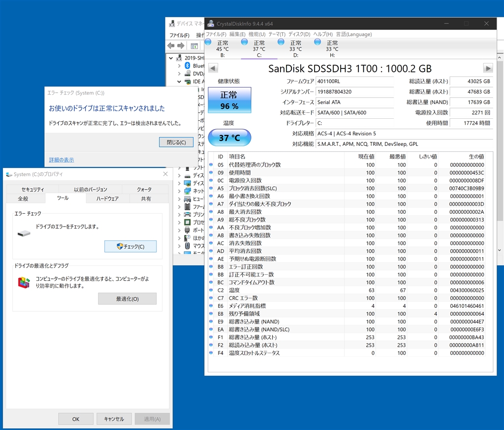Switch to the セキュリティ tab
Image resolution: width=504 pixels, height=430 pixels.
coord(32,189)
